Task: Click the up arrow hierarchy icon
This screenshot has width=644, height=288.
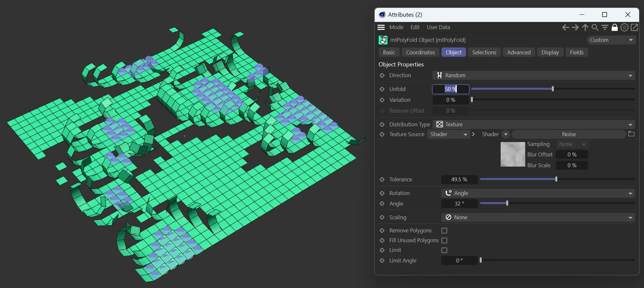Action: 585,27
